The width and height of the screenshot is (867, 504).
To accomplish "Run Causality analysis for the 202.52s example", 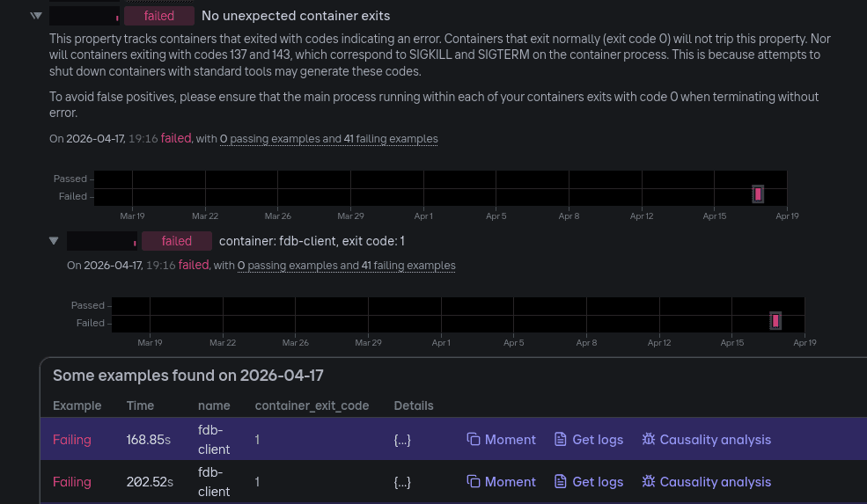I will tap(707, 482).
